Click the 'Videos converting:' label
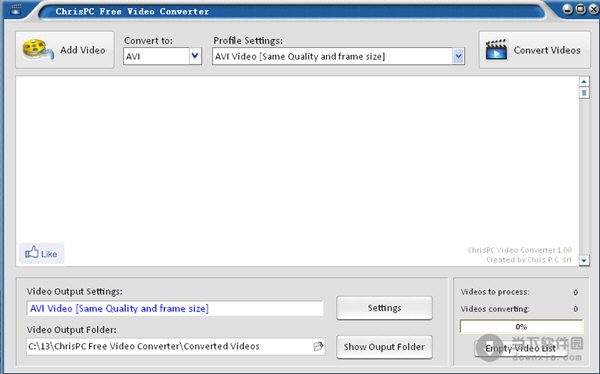The height and width of the screenshot is (374, 600). [495, 309]
